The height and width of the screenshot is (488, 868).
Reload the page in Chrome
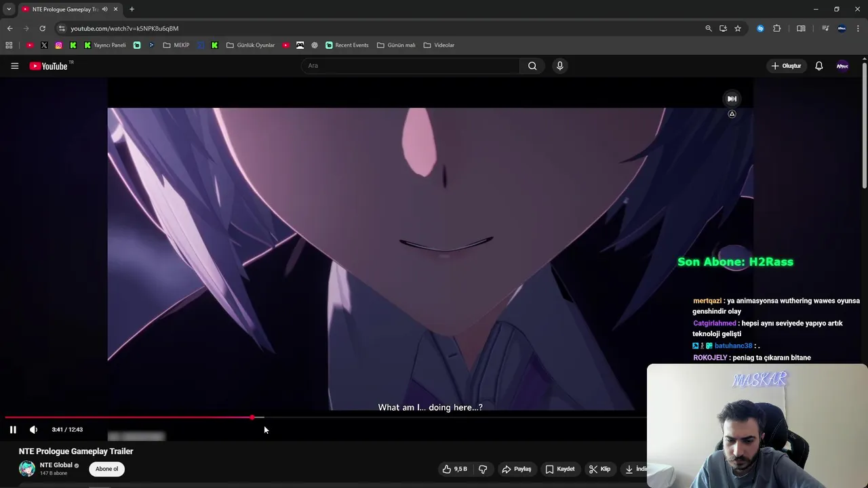(x=42, y=28)
